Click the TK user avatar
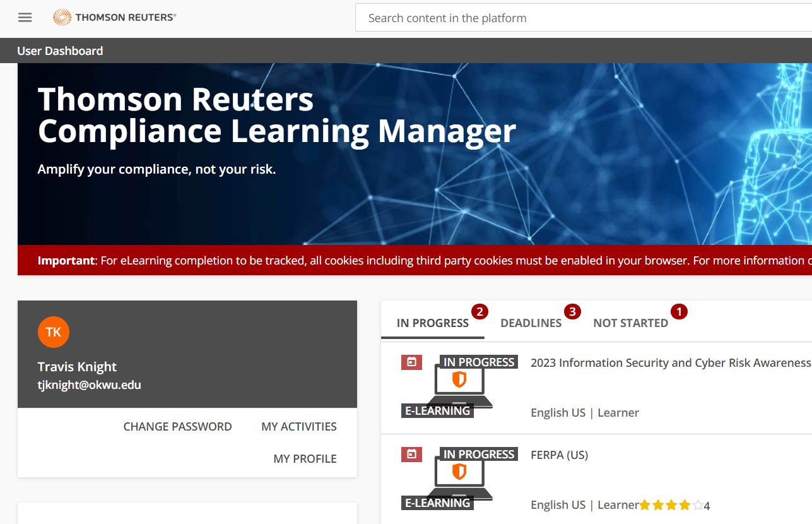Image resolution: width=812 pixels, height=524 pixels. (x=54, y=332)
